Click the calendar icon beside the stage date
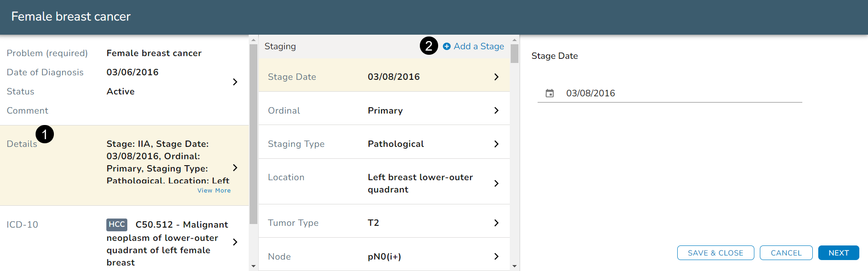 click(x=549, y=93)
